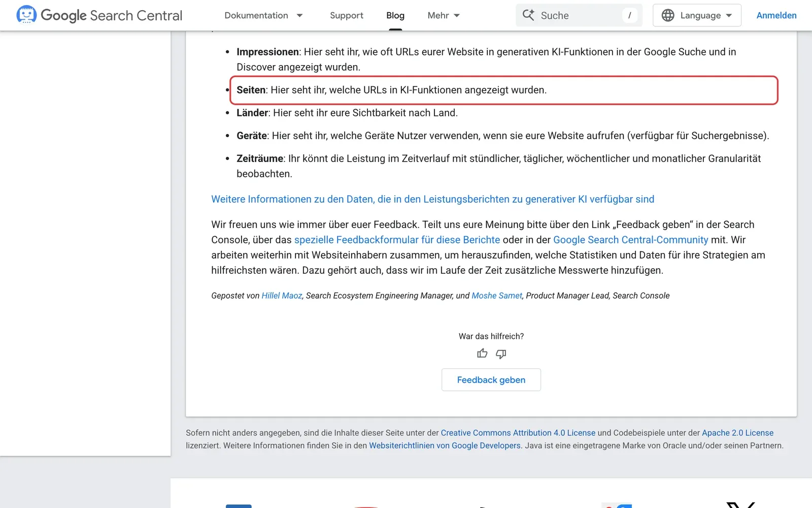This screenshot has height=508, width=812.
Task: Open author link Moshe Samet
Action: (497, 296)
